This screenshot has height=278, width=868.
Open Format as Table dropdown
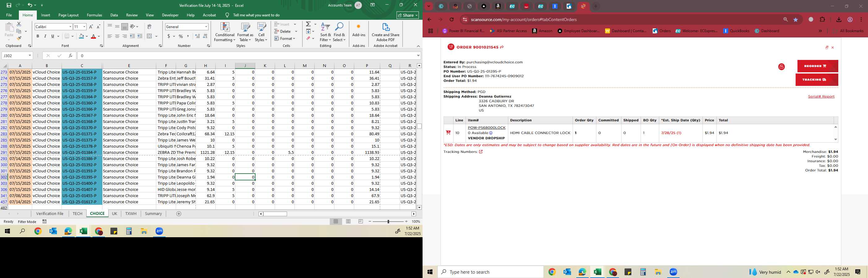[245, 32]
